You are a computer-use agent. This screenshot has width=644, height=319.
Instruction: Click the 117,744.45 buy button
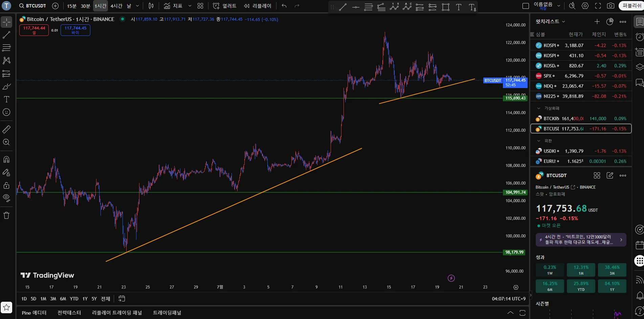click(75, 30)
